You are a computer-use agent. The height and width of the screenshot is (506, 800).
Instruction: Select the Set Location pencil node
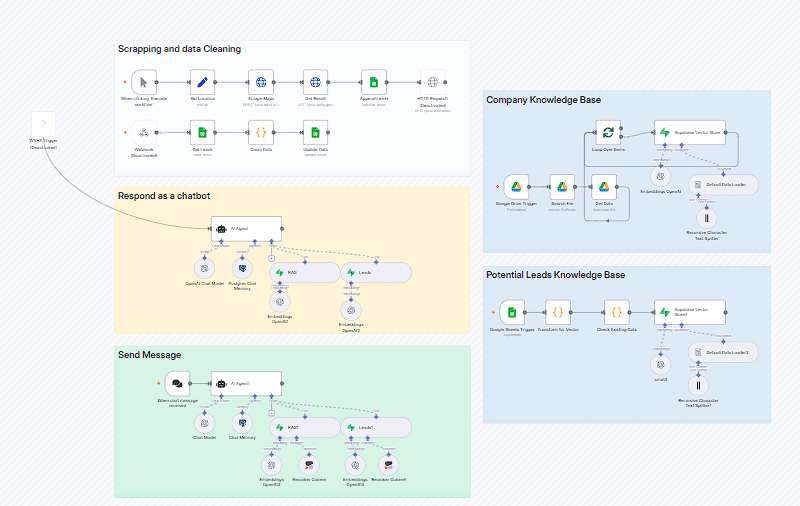coord(203,82)
